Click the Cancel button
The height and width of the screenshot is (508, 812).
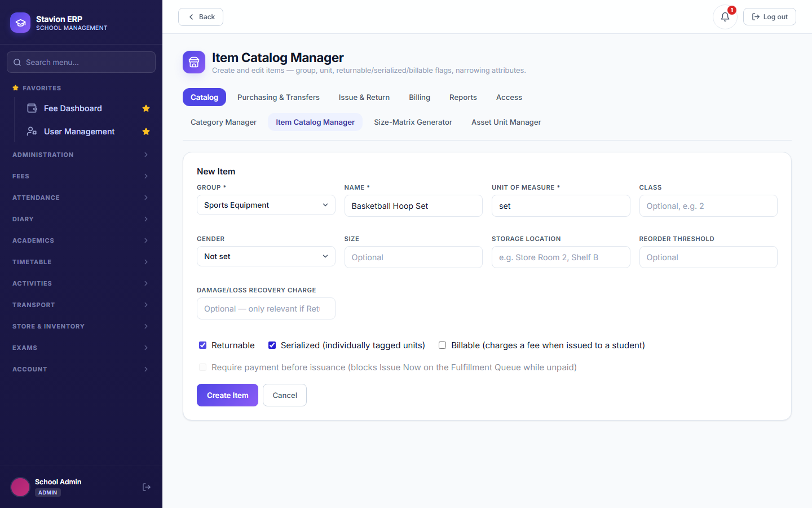tap(285, 395)
